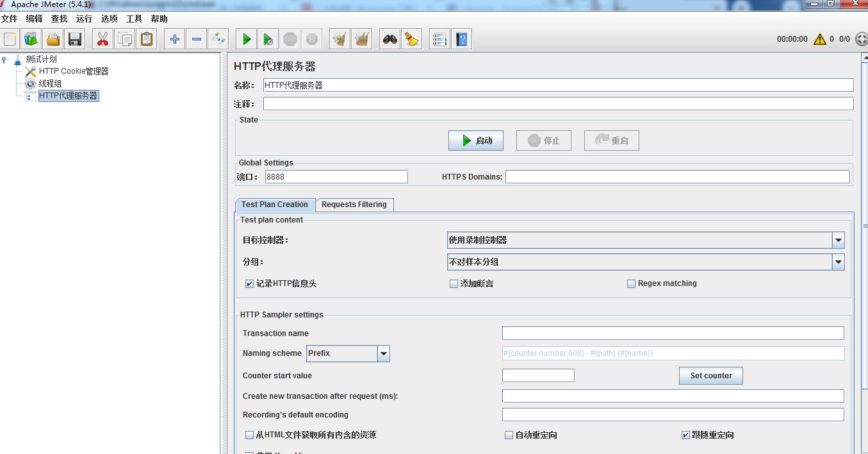Select the 测试计划 root node
The width and height of the screenshot is (868, 454).
pos(41,59)
